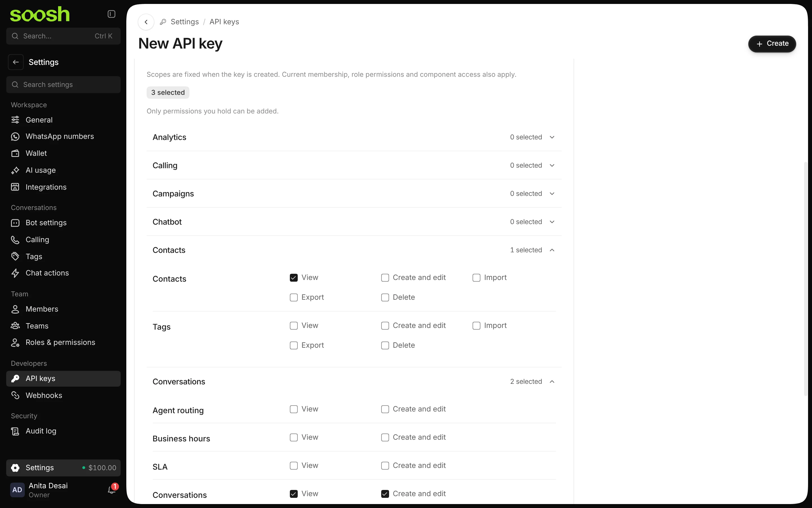Select API keys in Developers section
812x508 pixels.
point(63,379)
